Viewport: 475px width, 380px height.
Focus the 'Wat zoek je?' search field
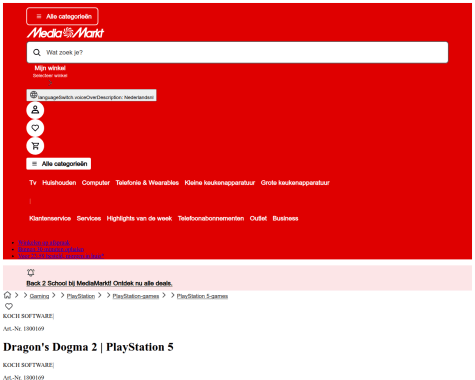(237, 52)
